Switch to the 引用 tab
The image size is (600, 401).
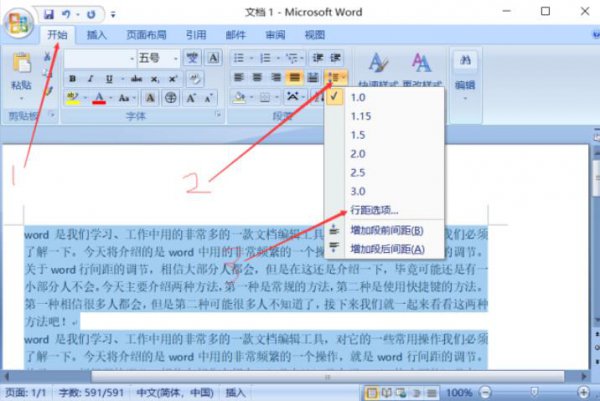point(196,35)
